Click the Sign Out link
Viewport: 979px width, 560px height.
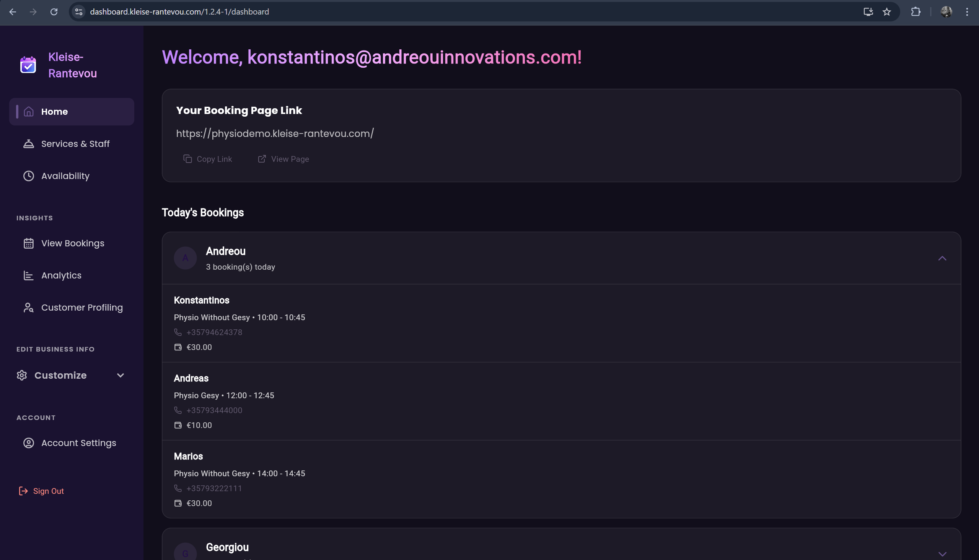click(42, 491)
